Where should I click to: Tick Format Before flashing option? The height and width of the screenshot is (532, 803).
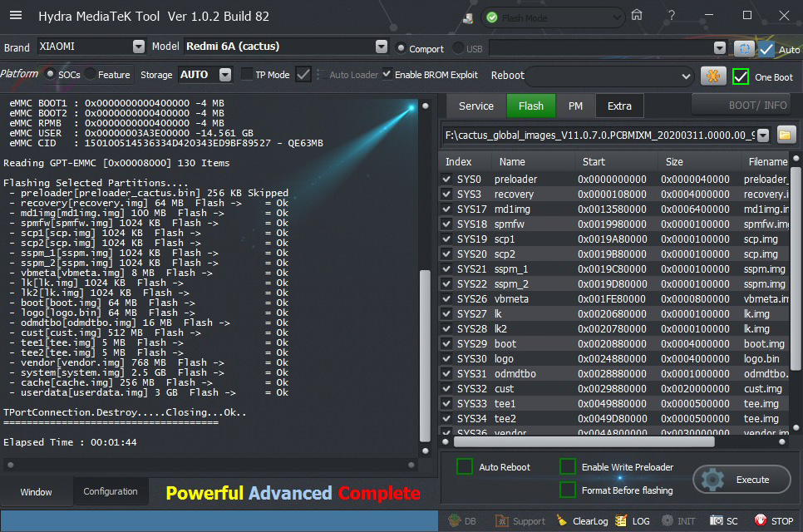point(568,490)
